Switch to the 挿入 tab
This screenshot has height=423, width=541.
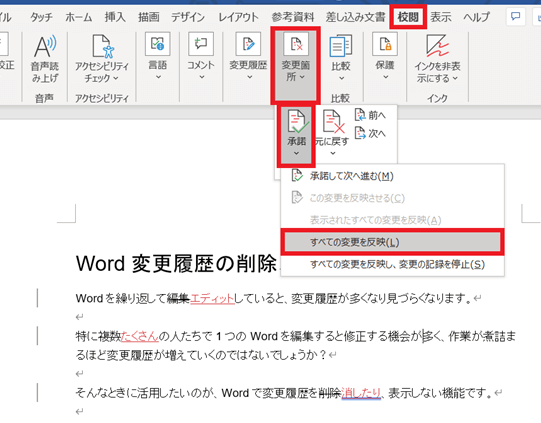tap(115, 17)
